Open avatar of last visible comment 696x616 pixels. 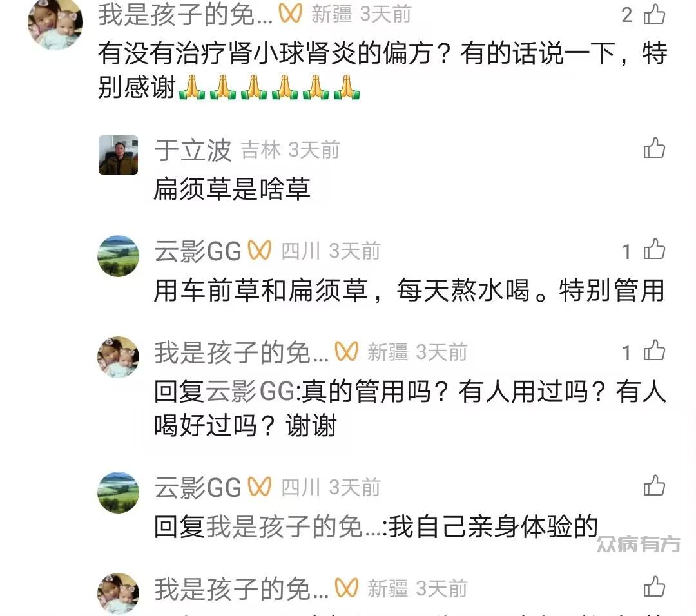click(118, 593)
